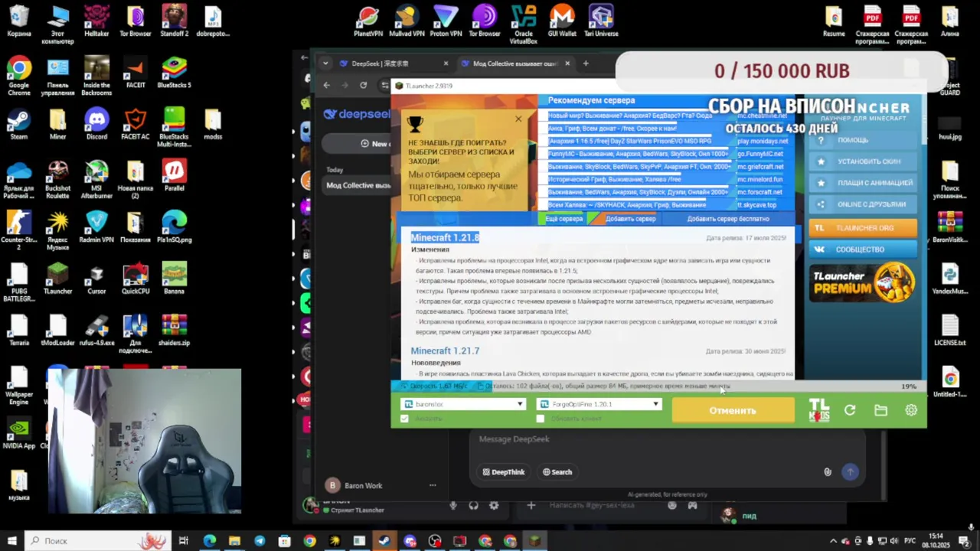
Task: Click Discord plus attachment button
Action: click(x=531, y=505)
